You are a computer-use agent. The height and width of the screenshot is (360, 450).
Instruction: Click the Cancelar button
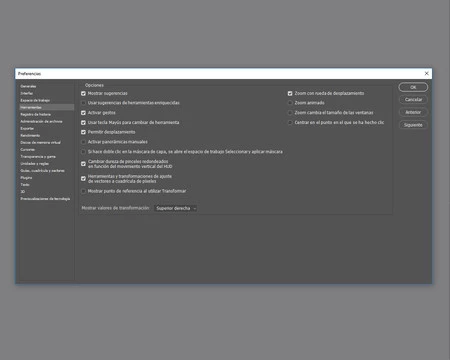click(x=413, y=100)
